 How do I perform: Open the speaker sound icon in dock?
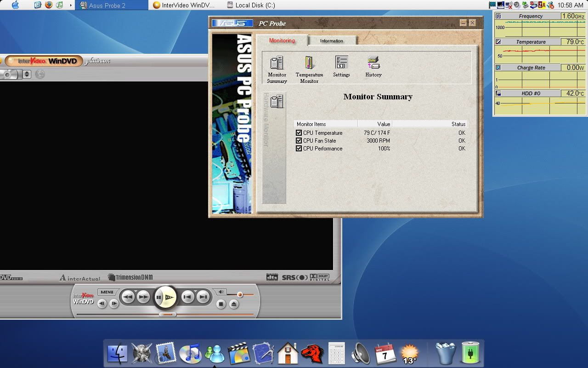361,354
